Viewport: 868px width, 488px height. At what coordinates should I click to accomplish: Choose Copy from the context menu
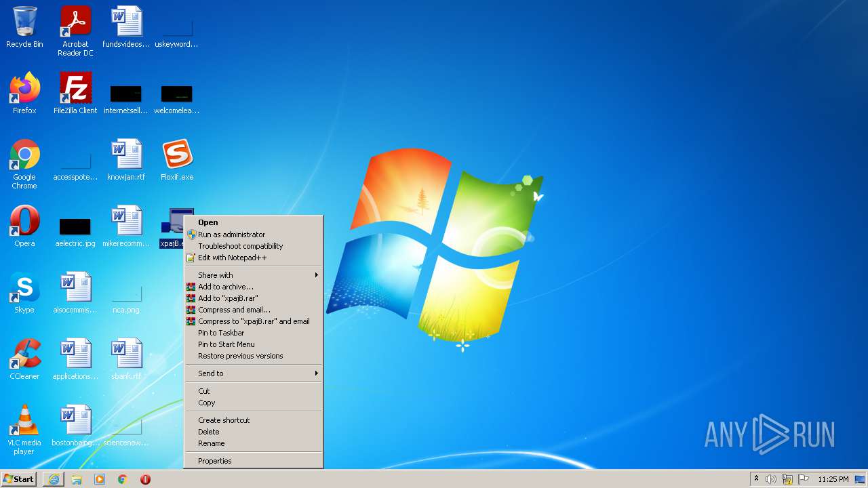pos(254,403)
